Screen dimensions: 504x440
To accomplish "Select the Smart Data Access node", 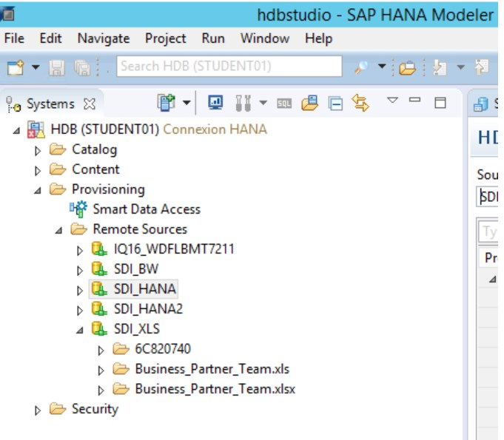I will point(135,209).
